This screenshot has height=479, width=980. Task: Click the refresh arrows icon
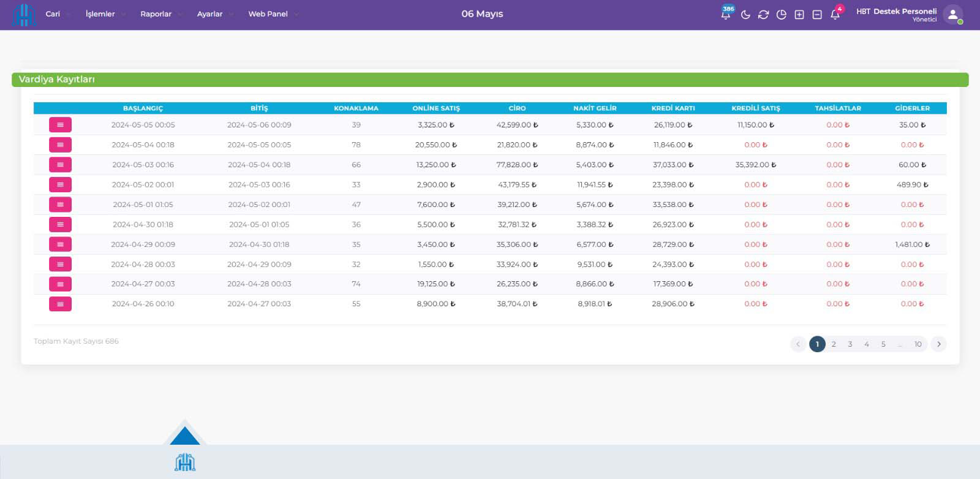tap(763, 15)
